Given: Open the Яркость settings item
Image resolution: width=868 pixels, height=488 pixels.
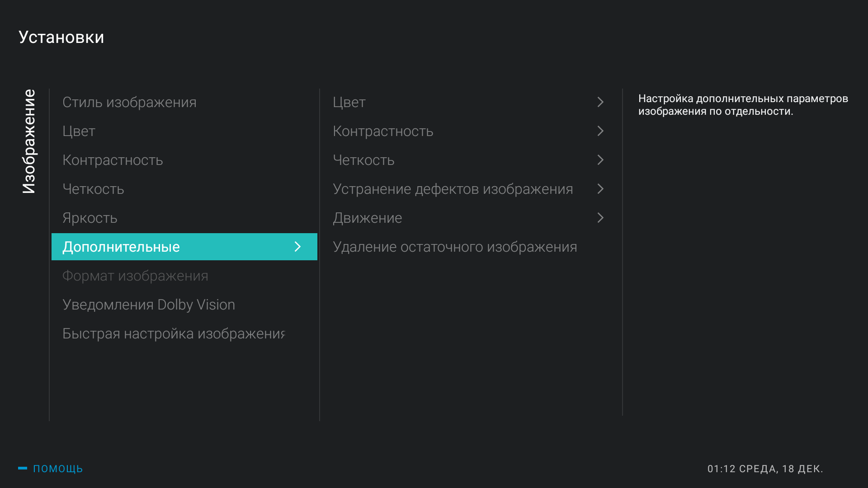Looking at the screenshot, I should [90, 218].
